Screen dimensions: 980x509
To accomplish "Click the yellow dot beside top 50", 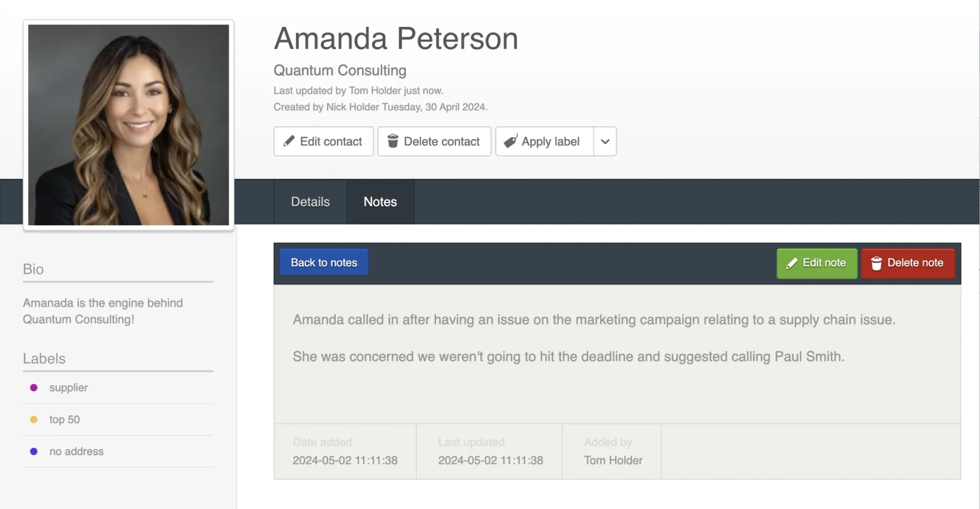I will point(32,419).
